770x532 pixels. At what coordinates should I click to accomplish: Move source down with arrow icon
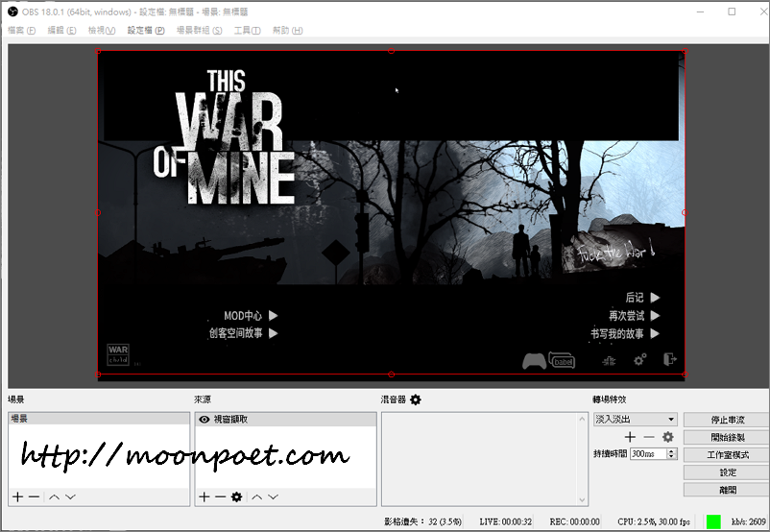pos(274,497)
